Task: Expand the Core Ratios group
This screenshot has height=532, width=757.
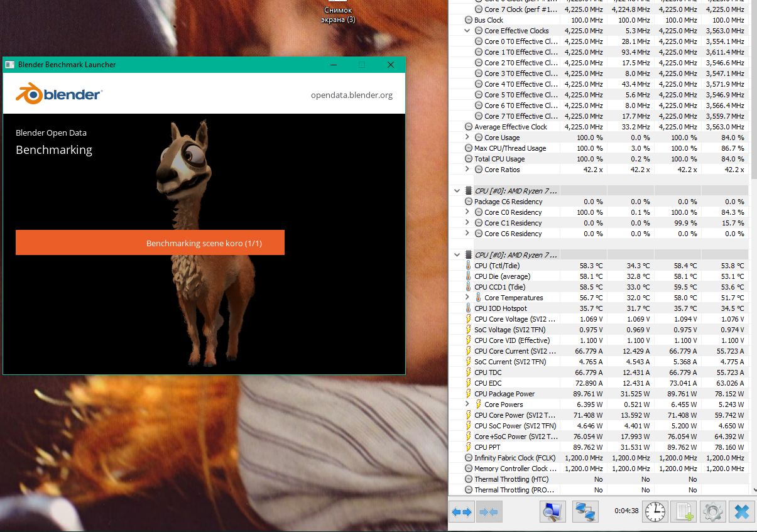Action: [467, 170]
